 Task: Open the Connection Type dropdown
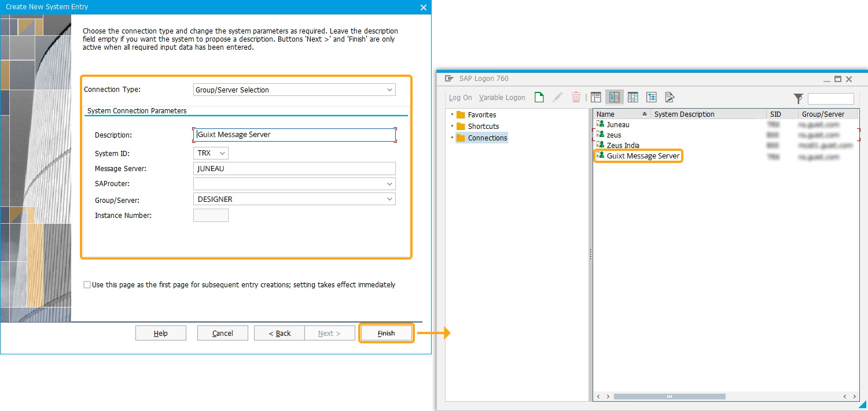tap(294, 90)
